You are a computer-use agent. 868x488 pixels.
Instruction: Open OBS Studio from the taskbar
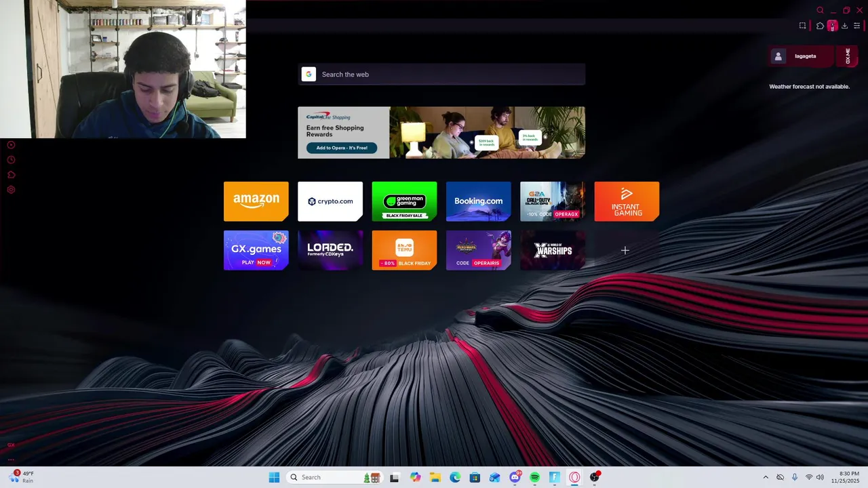595,477
